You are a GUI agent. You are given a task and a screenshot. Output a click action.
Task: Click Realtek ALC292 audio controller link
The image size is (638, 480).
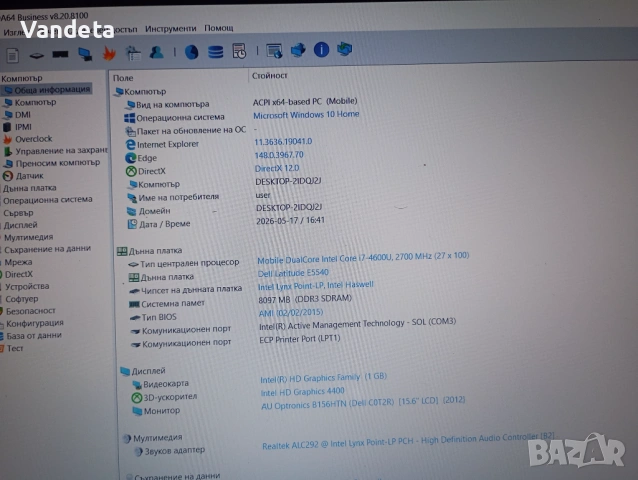coord(408,441)
